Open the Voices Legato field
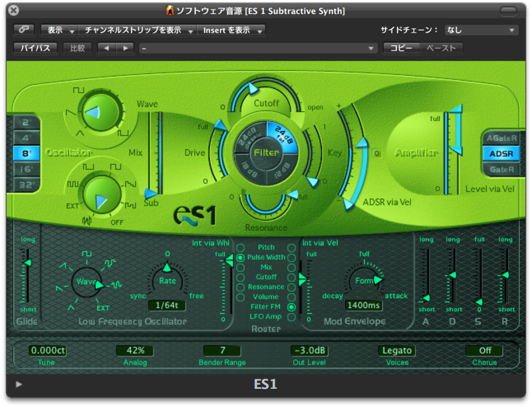This screenshot has height=407, width=532. [396, 350]
